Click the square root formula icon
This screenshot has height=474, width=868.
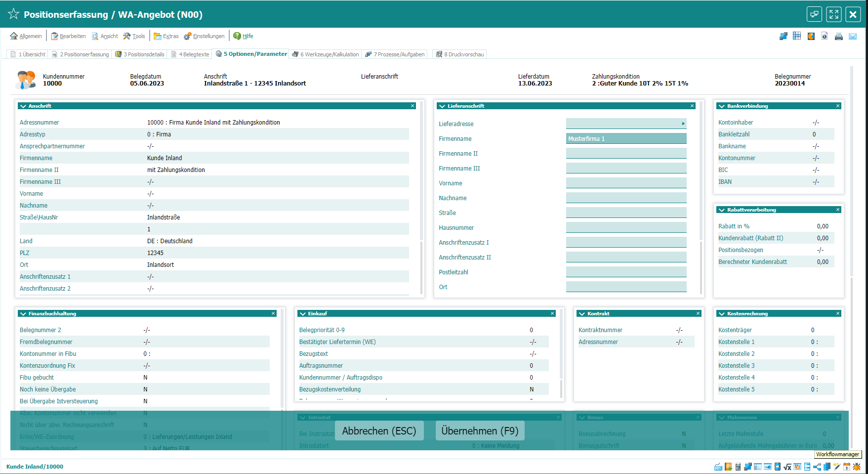[x=787, y=467]
